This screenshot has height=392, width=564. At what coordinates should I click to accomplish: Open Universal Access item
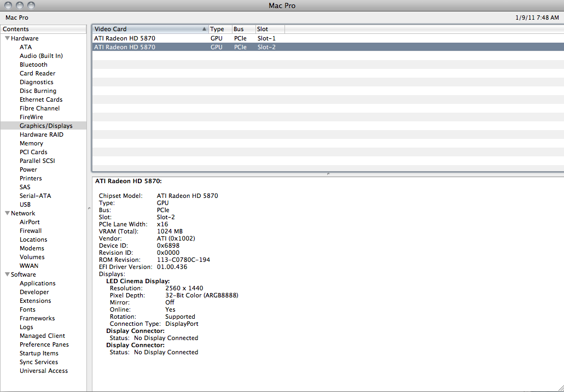click(44, 371)
